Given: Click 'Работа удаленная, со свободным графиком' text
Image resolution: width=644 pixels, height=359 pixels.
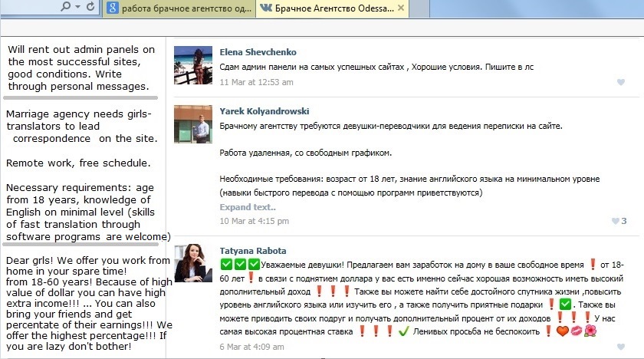Looking at the screenshot, I should point(306,153).
